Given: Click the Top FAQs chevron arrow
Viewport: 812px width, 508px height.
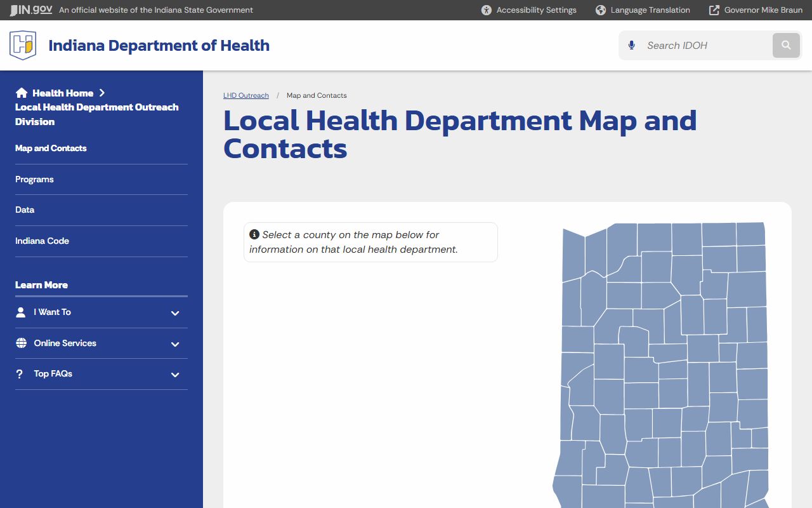Looking at the screenshot, I should (x=175, y=375).
